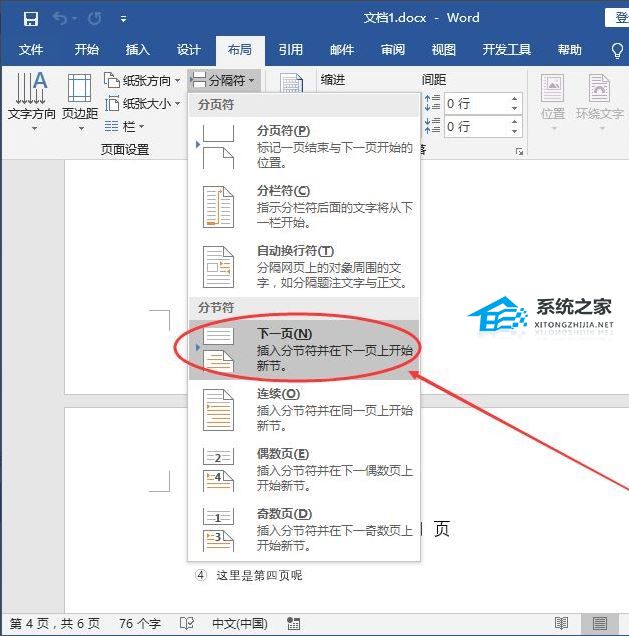
Task: Click the proofing book icon in status bar
Action: [187, 623]
